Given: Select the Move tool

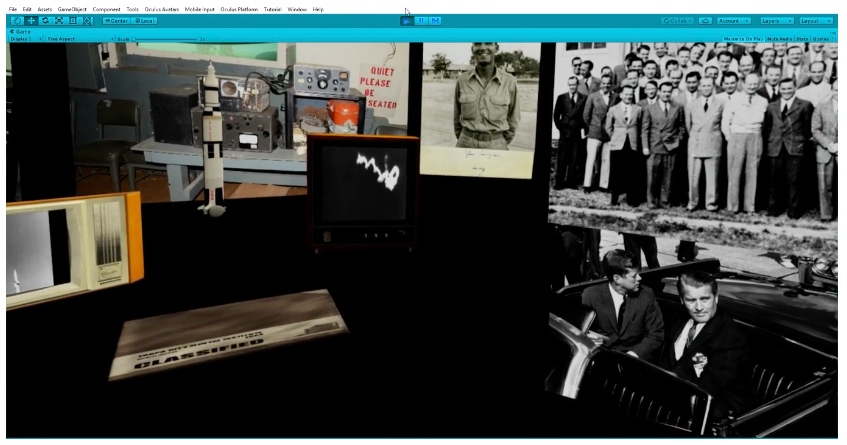Looking at the screenshot, I should [31, 21].
